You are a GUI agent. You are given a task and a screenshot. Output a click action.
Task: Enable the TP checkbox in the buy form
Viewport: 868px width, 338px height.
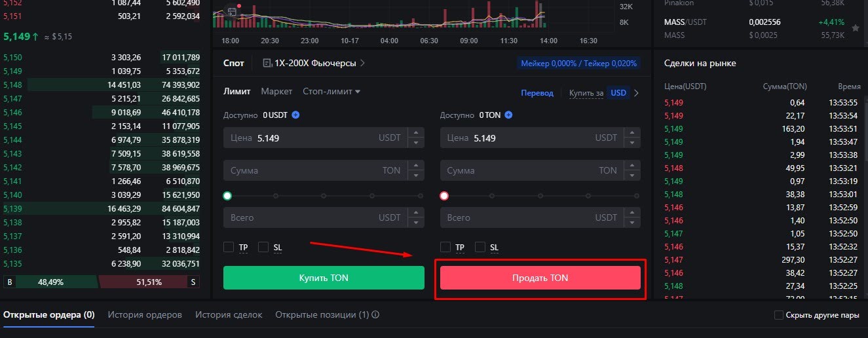[229, 247]
